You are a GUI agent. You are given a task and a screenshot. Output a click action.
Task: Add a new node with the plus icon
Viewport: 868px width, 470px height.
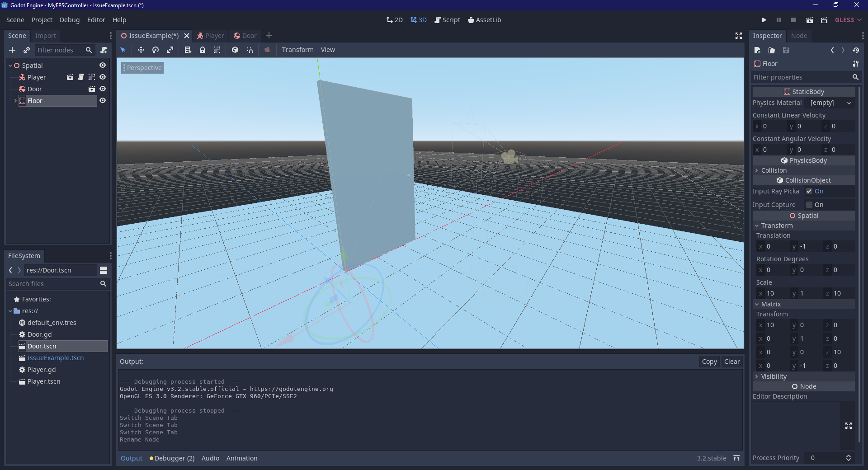pyautogui.click(x=12, y=50)
